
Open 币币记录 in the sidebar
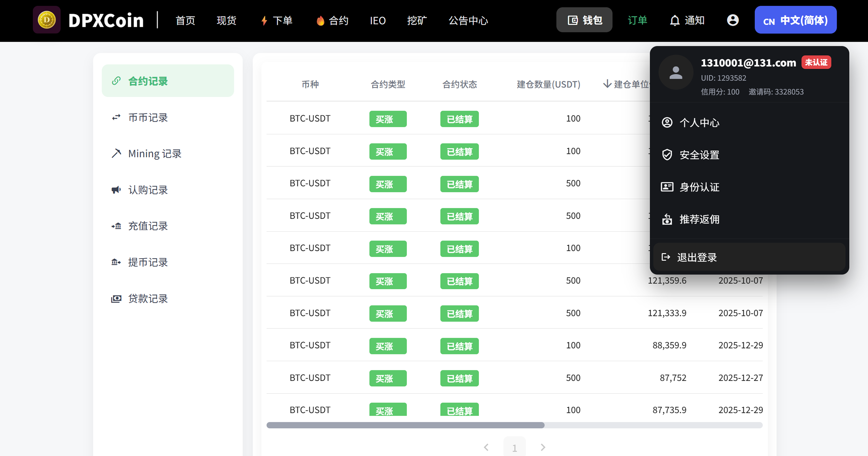click(148, 118)
